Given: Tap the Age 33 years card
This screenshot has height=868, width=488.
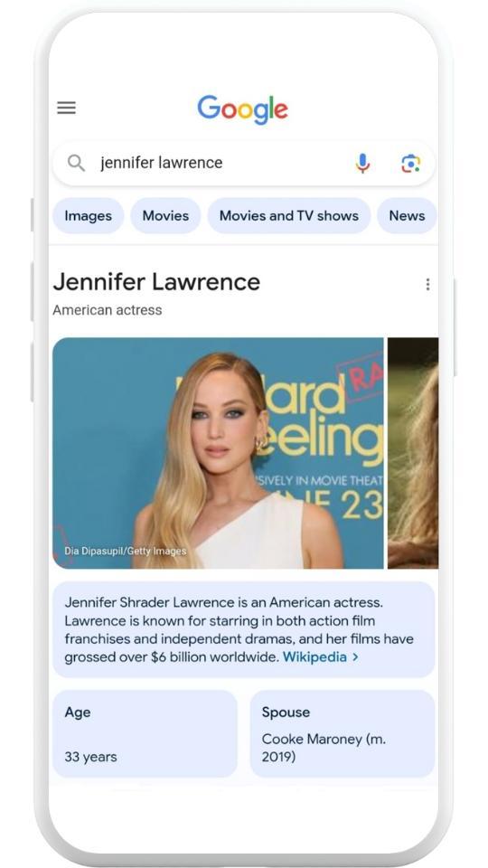Looking at the screenshot, I should (145, 733).
